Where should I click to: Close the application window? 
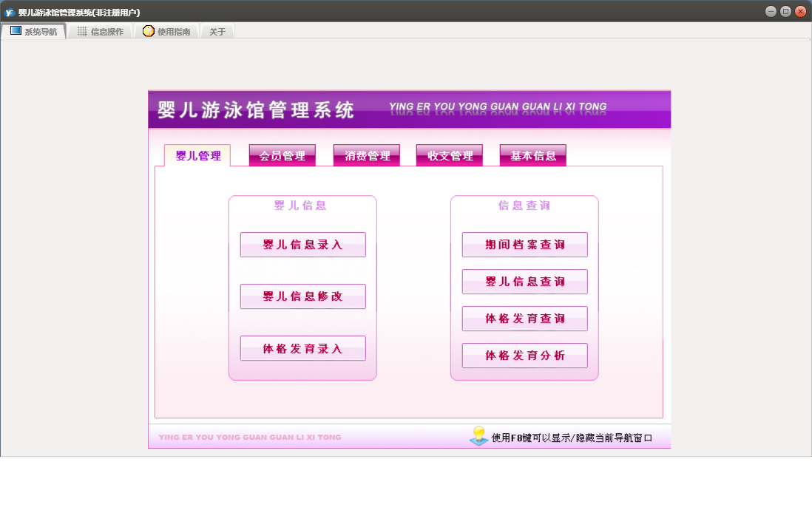[801, 11]
